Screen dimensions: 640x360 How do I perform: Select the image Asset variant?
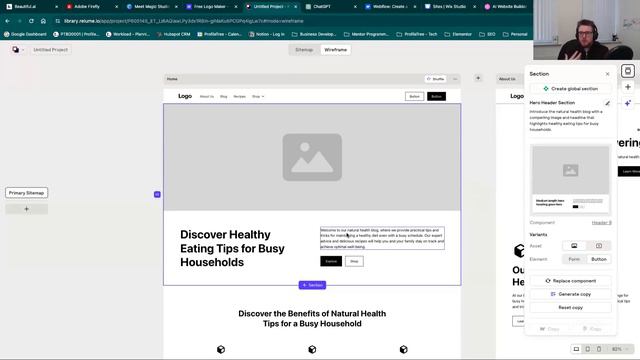574,246
